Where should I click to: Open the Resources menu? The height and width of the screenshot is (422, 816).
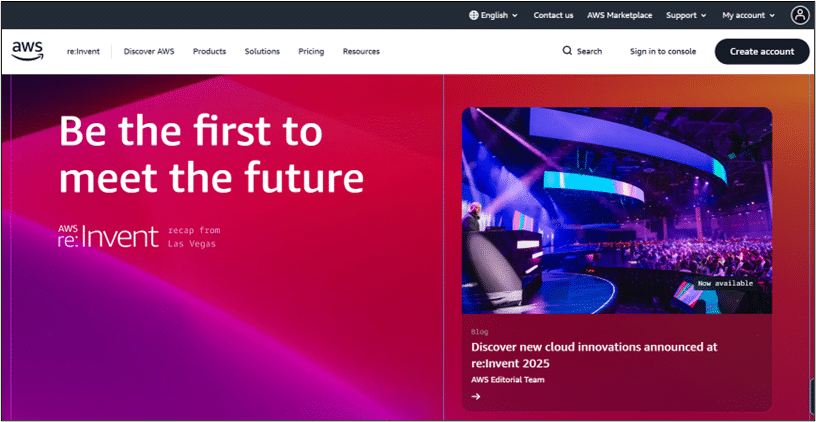(x=361, y=51)
